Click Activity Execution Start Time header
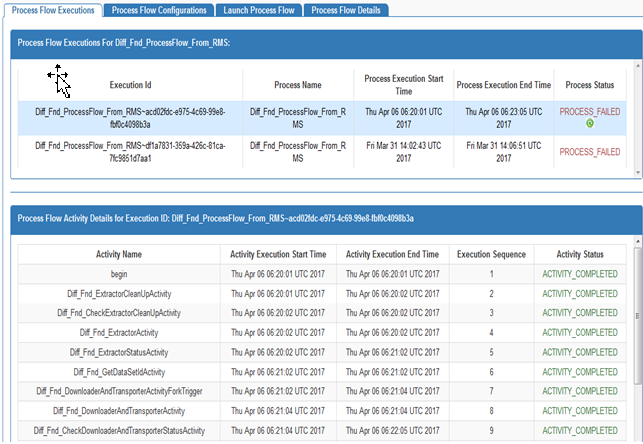The width and height of the screenshot is (643, 444). 278,254
